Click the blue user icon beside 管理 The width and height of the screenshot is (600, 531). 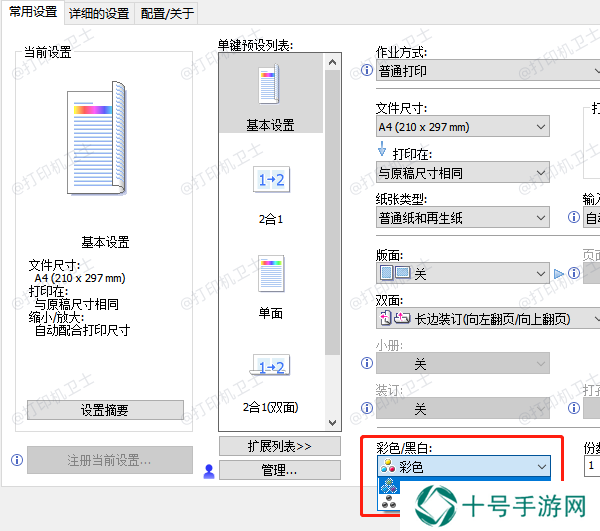(209, 471)
